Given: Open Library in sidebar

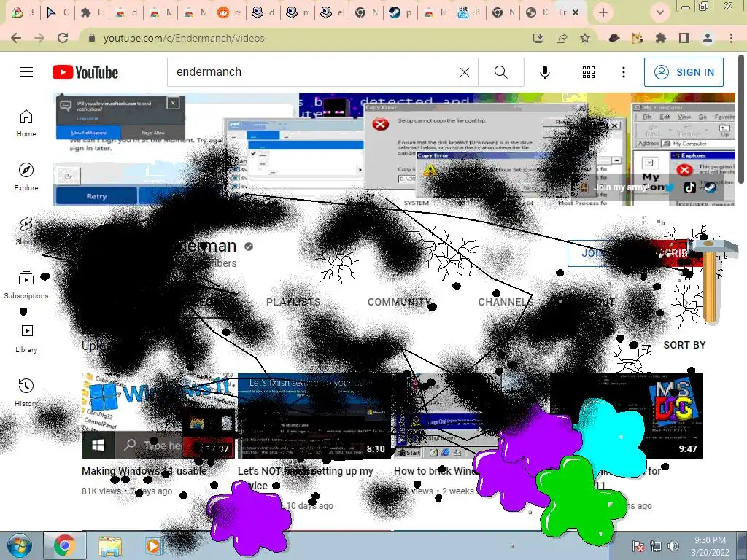Looking at the screenshot, I should pos(26,338).
